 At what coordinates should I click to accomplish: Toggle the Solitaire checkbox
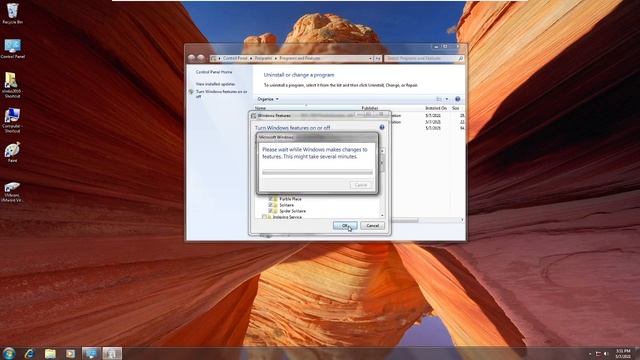tap(270, 205)
